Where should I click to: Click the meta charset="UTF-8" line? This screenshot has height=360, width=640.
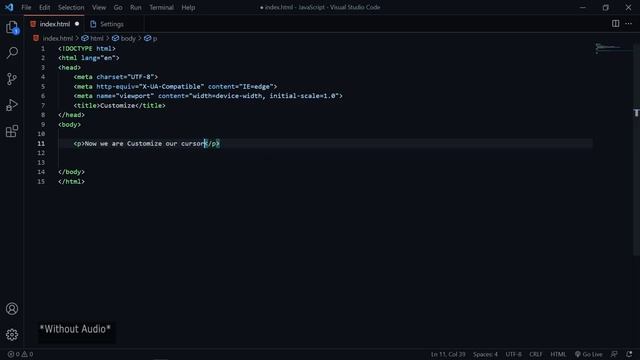(116, 77)
